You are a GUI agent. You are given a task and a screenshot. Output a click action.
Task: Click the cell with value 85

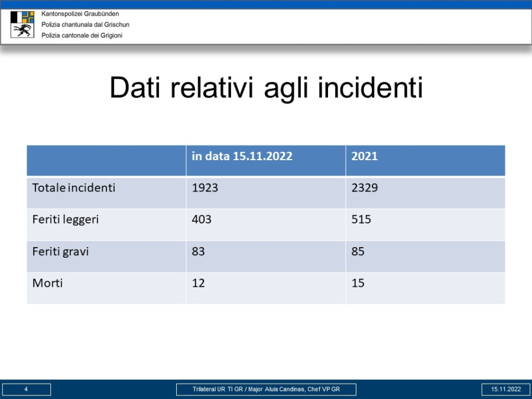[x=358, y=251]
